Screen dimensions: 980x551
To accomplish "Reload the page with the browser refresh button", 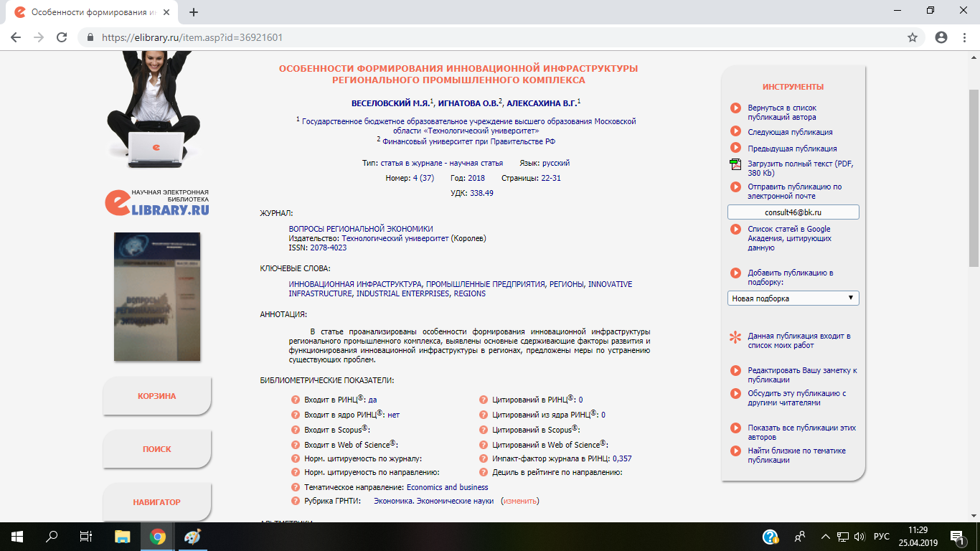I will click(62, 37).
